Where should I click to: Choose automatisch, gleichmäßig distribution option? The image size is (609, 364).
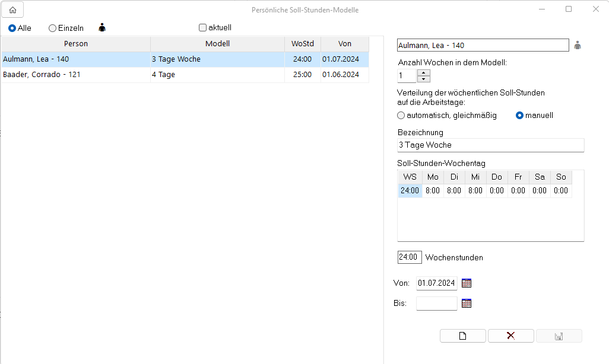401,116
